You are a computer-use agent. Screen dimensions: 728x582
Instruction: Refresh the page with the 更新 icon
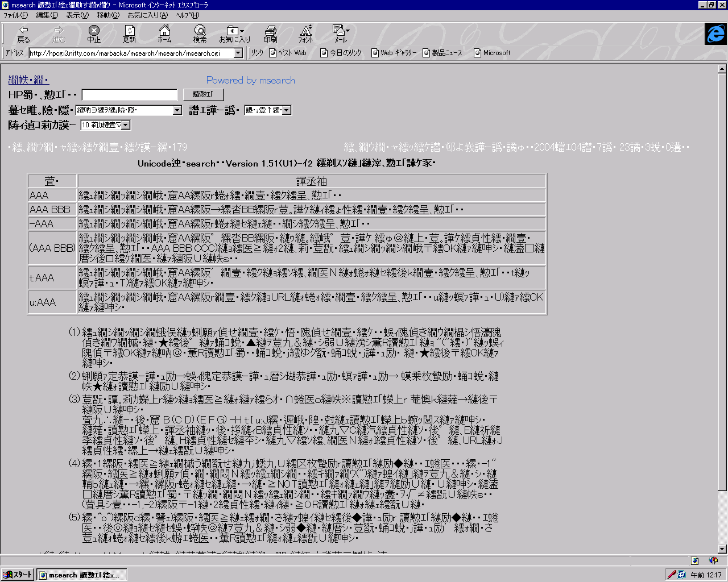pyautogui.click(x=130, y=34)
